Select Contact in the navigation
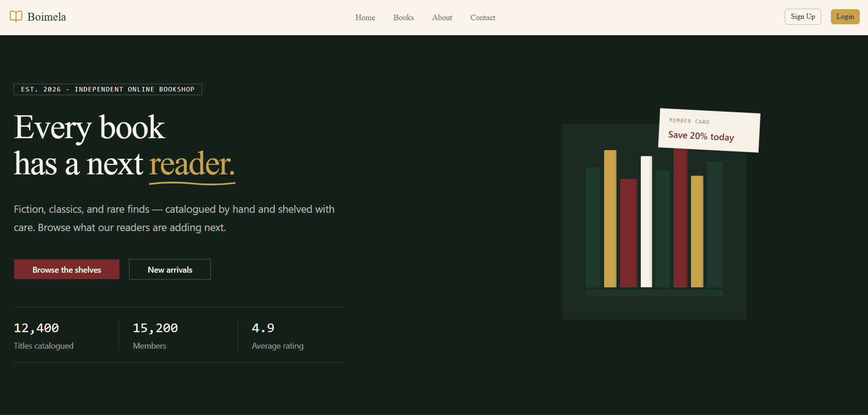The height and width of the screenshot is (415, 868). [x=482, y=17]
